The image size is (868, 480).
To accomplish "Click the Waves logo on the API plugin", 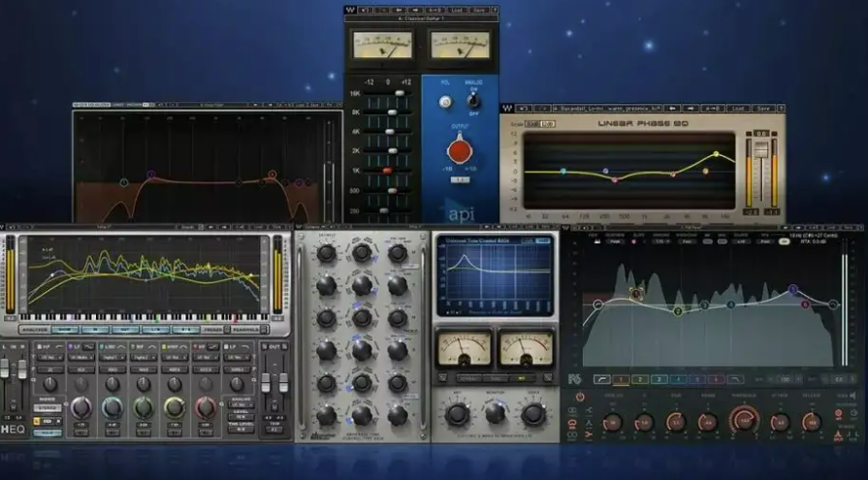I will coord(352,10).
